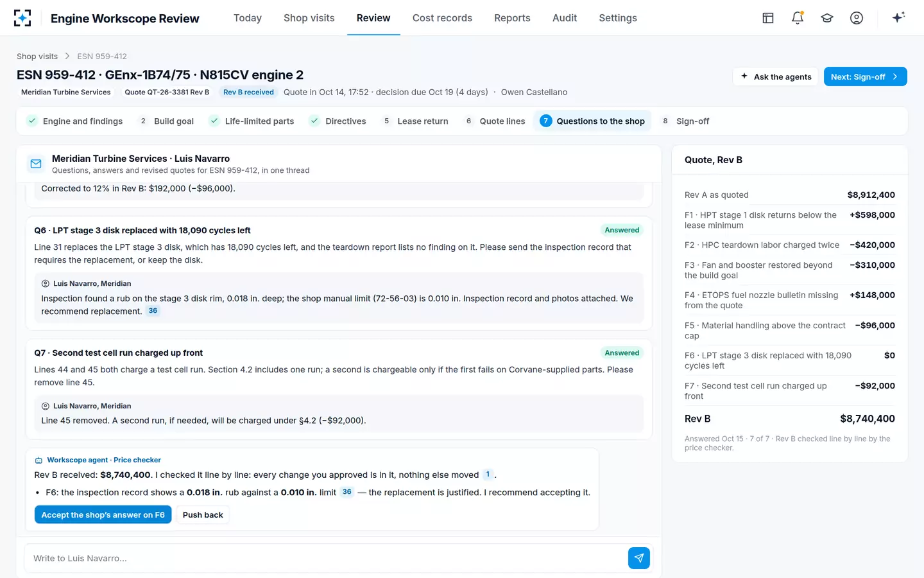This screenshot has width=924, height=578.
Task: Click the Answered badge on Q6
Action: click(x=622, y=230)
